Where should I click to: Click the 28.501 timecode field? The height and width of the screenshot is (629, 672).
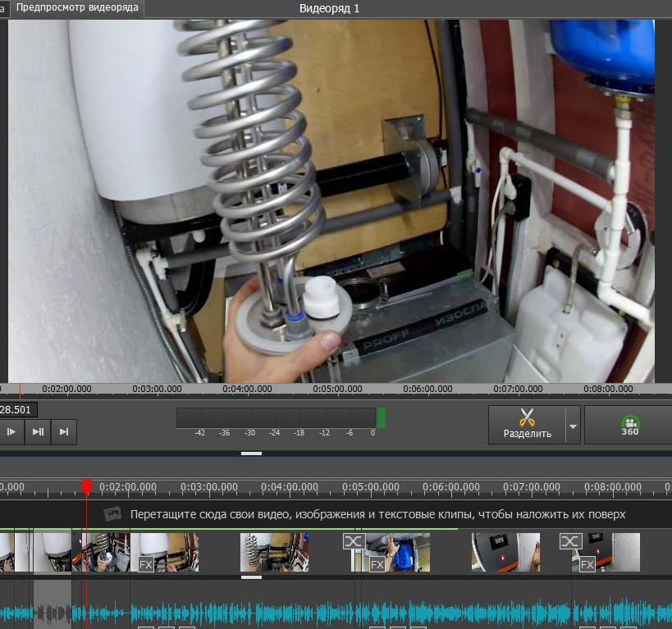coord(16,409)
